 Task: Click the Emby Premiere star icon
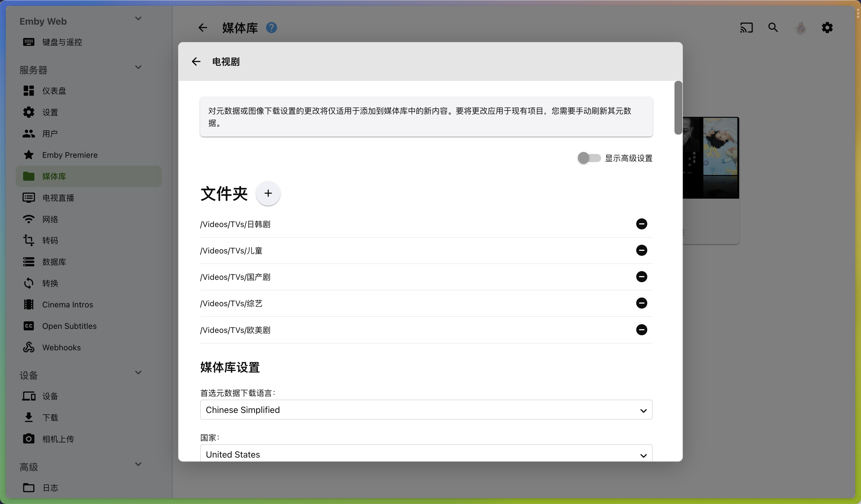(29, 155)
